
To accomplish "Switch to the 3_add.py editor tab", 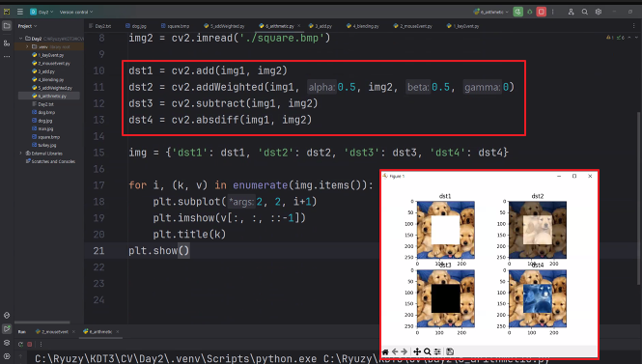I will (321, 26).
